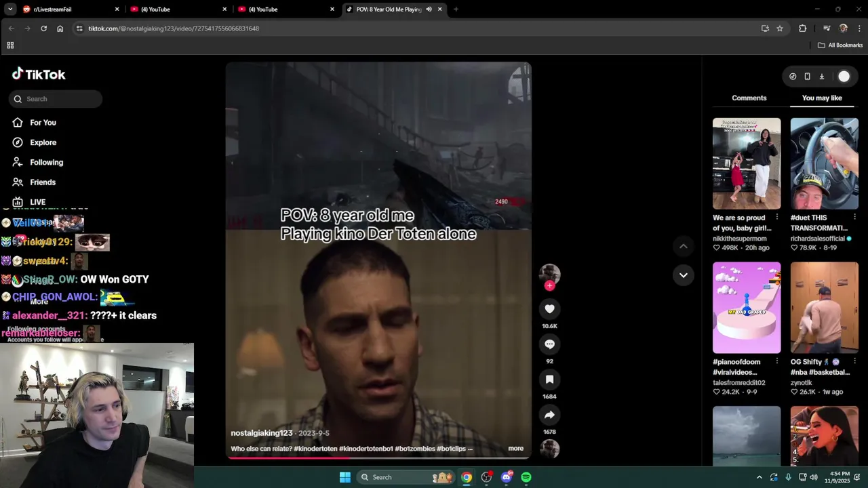
Task: Open options for 'We are so proud' card
Action: [776, 218]
